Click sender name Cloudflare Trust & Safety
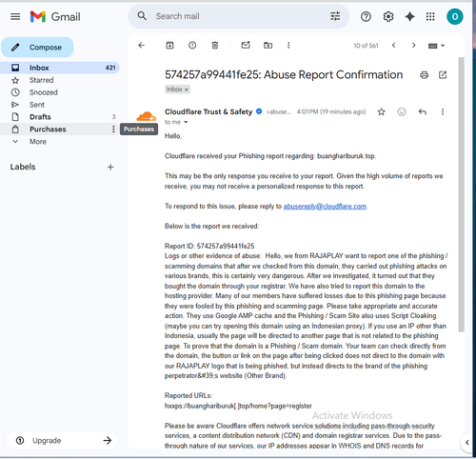 tap(208, 111)
